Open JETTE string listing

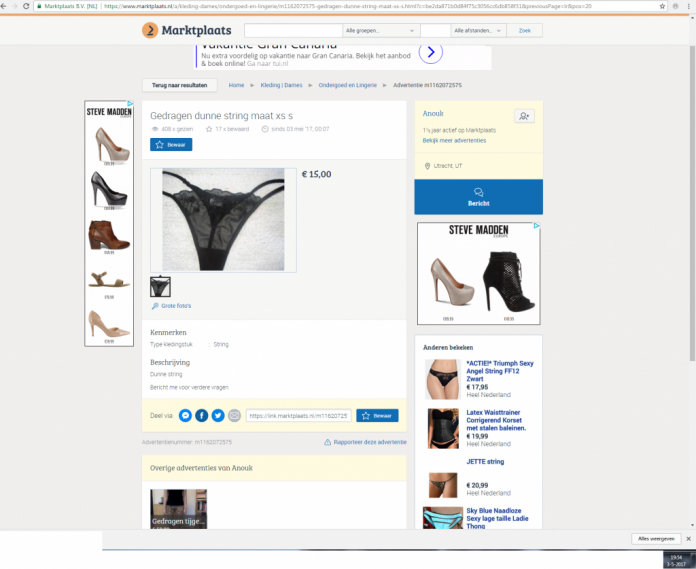[x=485, y=462]
